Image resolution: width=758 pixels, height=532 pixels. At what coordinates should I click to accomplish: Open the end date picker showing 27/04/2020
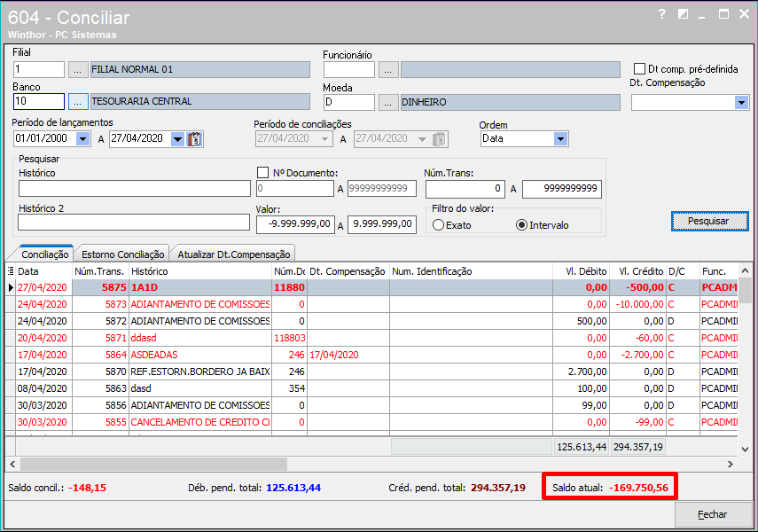point(178,139)
